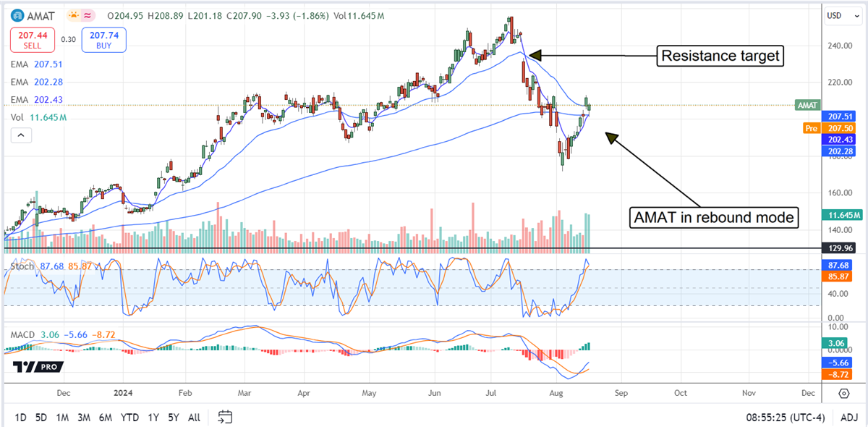Click the 11.645M green volume axis label

point(843,215)
